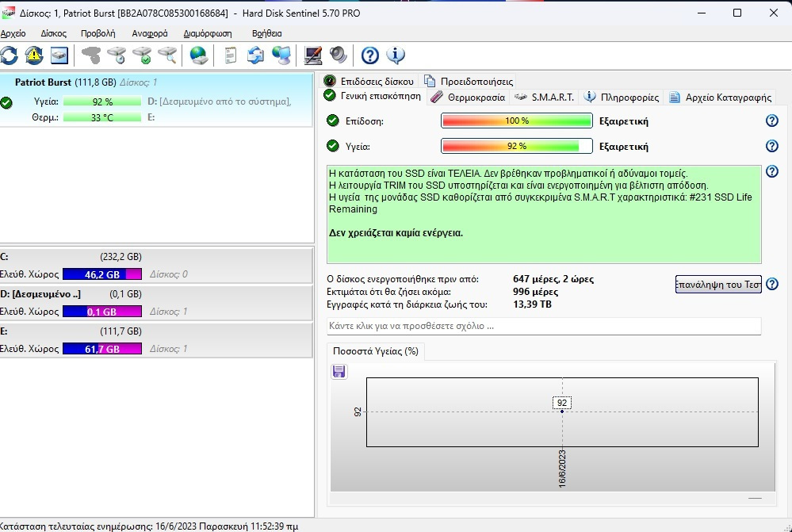This screenshot has height=532, width=792.
Task: Open the Βοήθεια menu
Action: coord(266,33)
